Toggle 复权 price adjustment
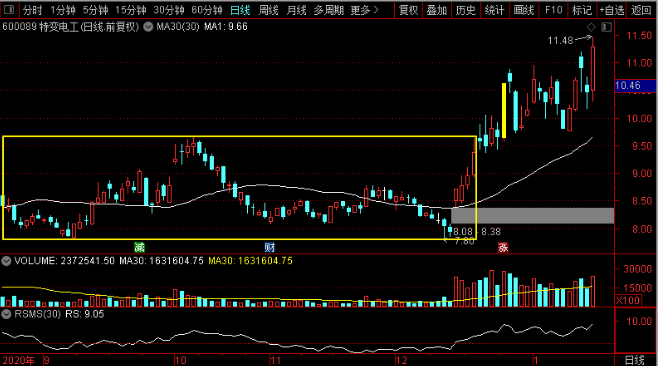Screen dimensions: 658x366 click(408, 10)
